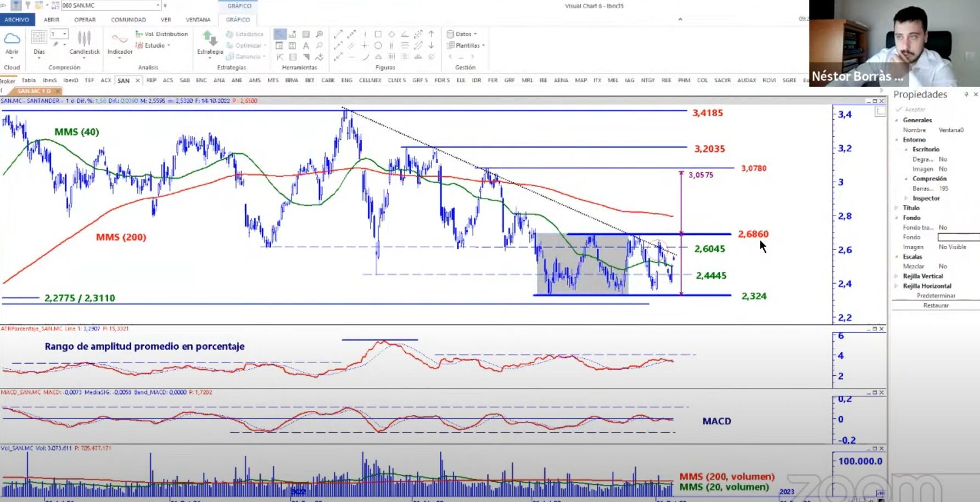Open the OPERAR menu
The width and height of the screenshot is (980, 502).
click(x=85, y=20)
